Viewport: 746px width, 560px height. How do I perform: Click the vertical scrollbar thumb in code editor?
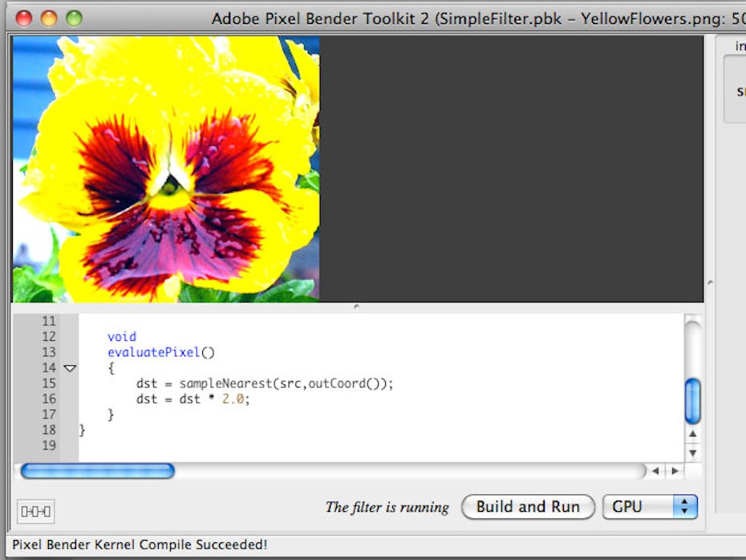tap(693, 401)
